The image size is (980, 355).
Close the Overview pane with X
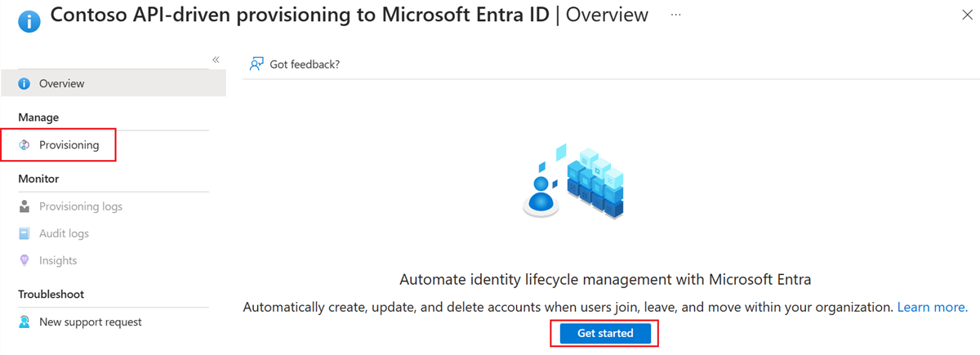point(967,16)
